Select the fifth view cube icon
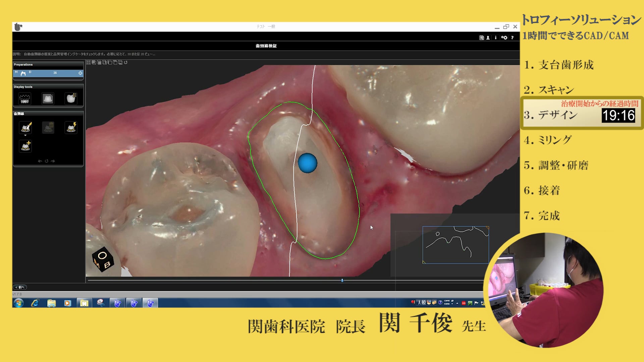 pos(110,62)
